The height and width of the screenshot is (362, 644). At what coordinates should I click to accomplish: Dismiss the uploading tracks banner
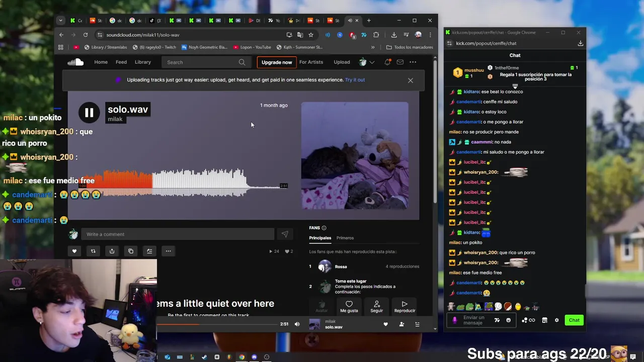click(411, 80)
